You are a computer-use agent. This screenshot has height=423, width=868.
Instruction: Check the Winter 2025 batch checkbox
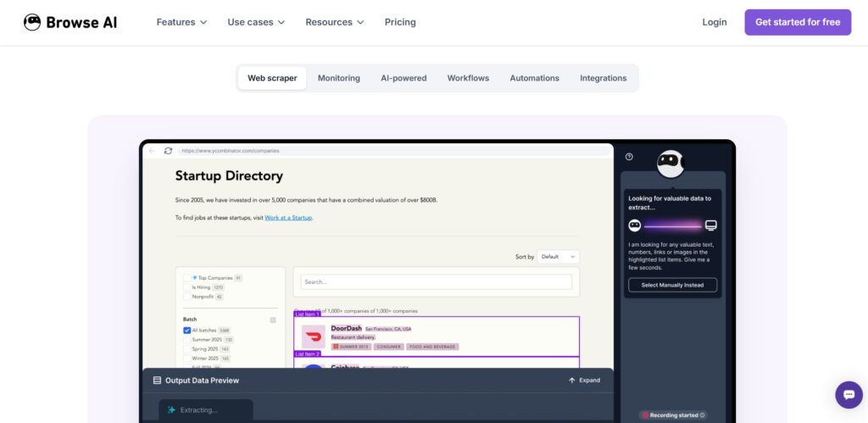[x=187, y=359]
